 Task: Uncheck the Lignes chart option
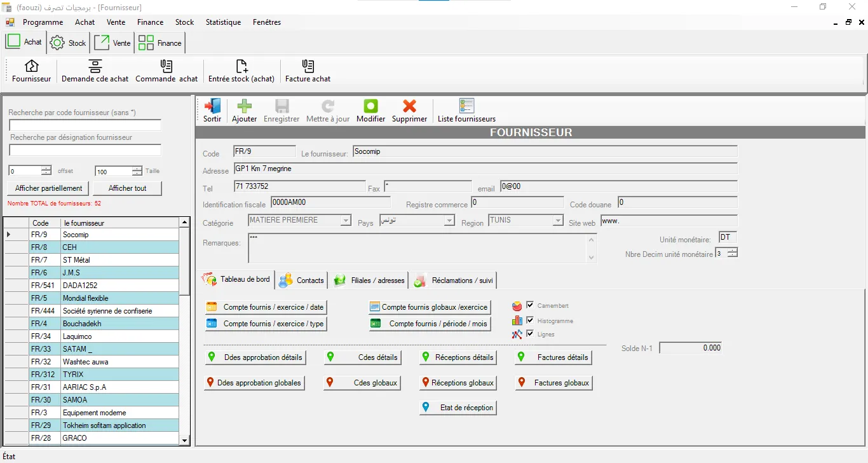[529, 333]
